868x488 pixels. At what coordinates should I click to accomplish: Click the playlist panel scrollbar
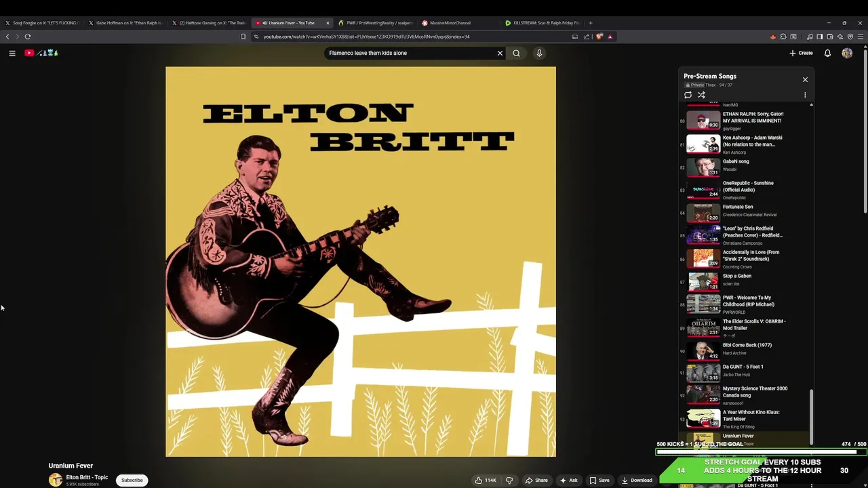[x=811, y=416]
